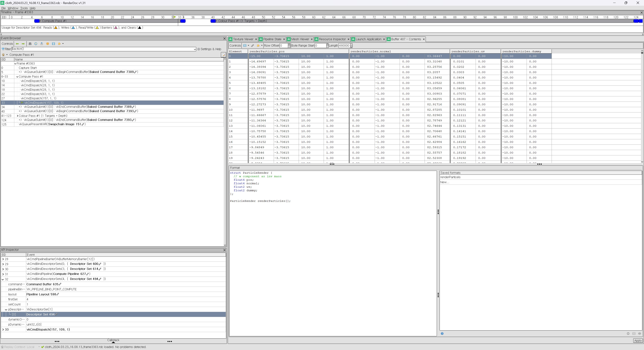
Task: Close the Texture Viewer tab
Action: [x=256, y=39]
